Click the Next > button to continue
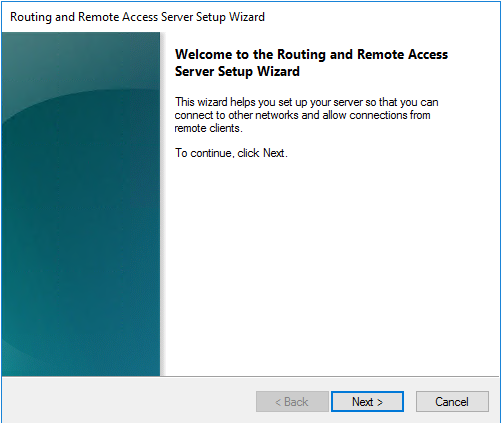502x423 pixels. 367,402
